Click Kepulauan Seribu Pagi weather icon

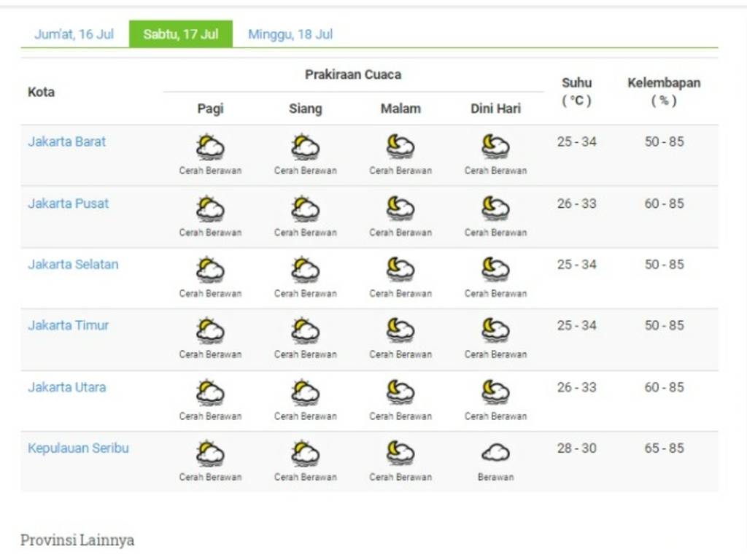pos(210,454)
